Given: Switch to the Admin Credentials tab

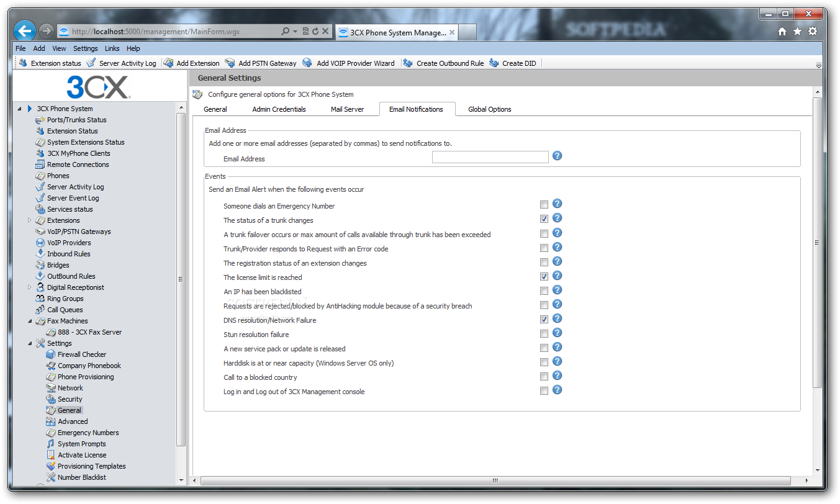Looking at the screenshot, I should point(279,109).
